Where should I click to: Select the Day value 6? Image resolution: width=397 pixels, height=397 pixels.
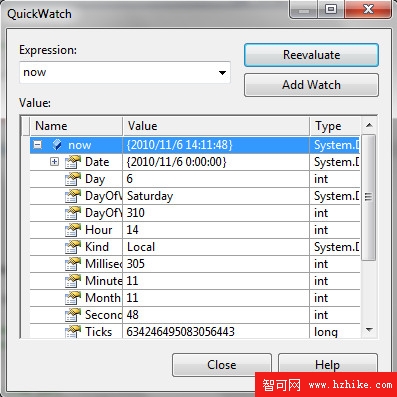[129, 179]
